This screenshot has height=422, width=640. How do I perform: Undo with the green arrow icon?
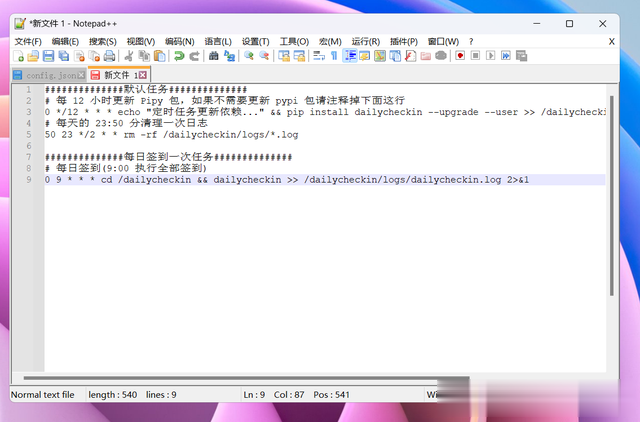tap(179, 56)
